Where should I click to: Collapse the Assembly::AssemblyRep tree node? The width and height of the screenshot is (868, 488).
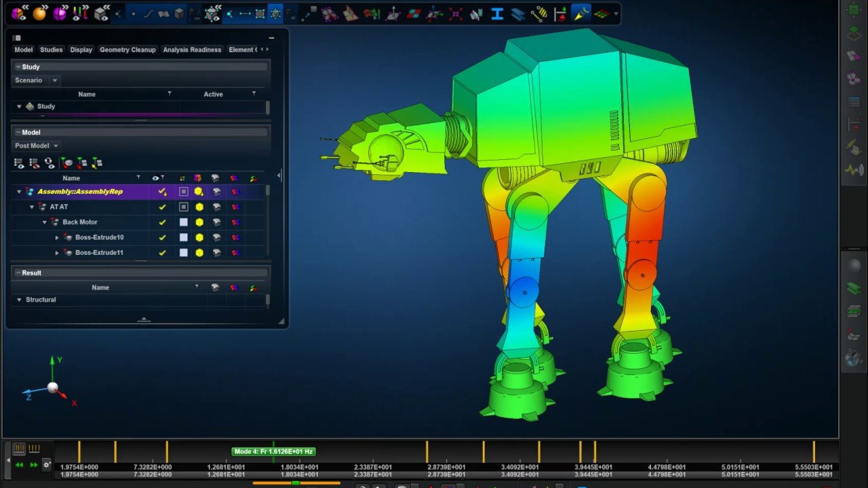[x=19, y=192]
